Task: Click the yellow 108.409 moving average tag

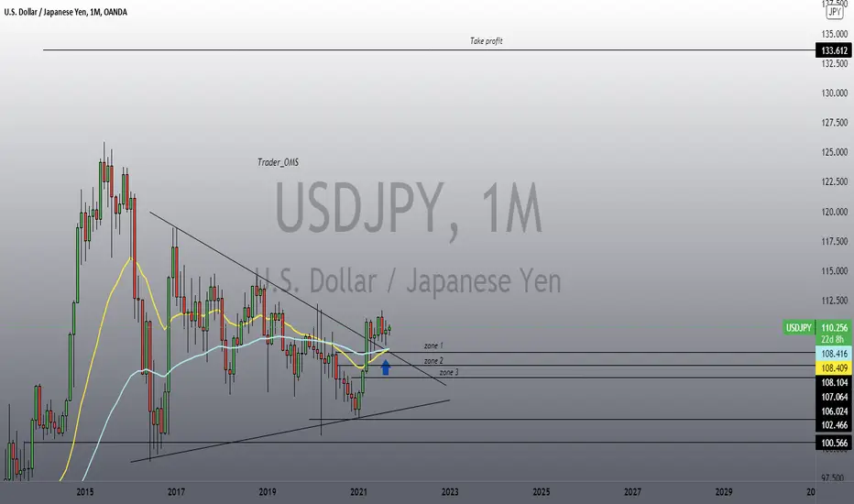Action: coord(835,367)
